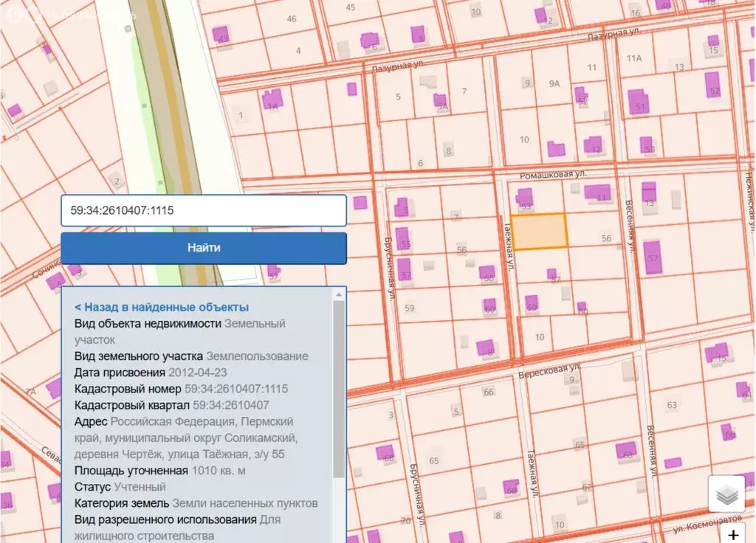The image size is (756, 543).
Task: Click the info panel scroll-up arrow
Action: click(339, 294)
